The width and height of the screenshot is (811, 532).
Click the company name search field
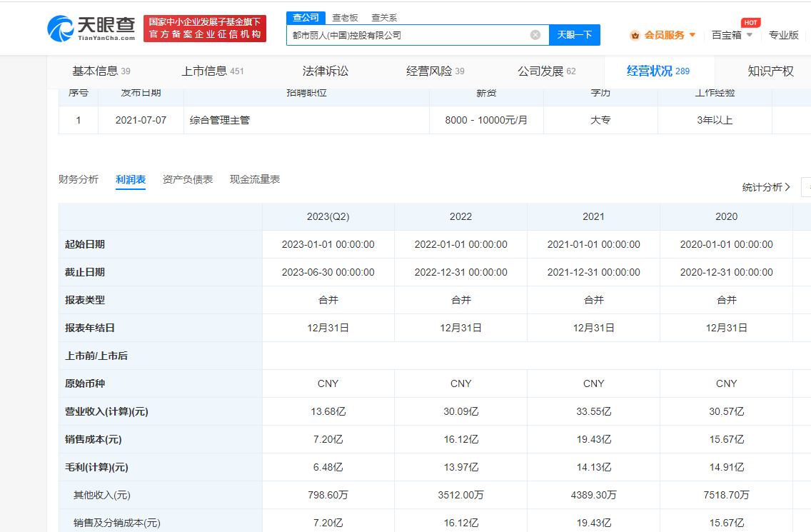pyautogui.click(x=407, y=35)
